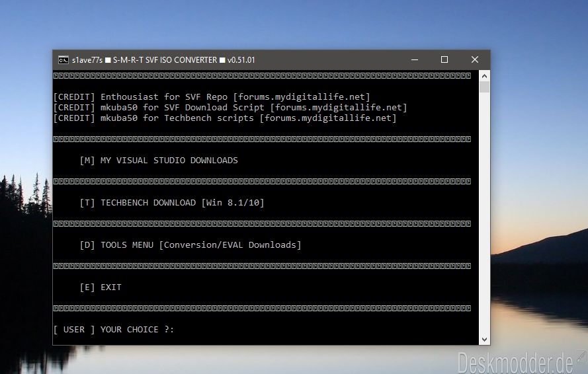Click the [M] MY VISUAL STUDIO DOWNLOADS option
Screen dimensions: 588x374
pyautogui.click(x=159, y=161)
